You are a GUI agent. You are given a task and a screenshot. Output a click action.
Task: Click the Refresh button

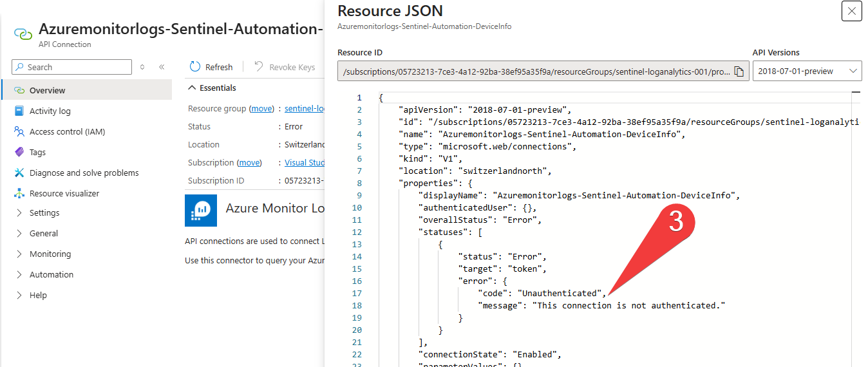tap(211, 67)
